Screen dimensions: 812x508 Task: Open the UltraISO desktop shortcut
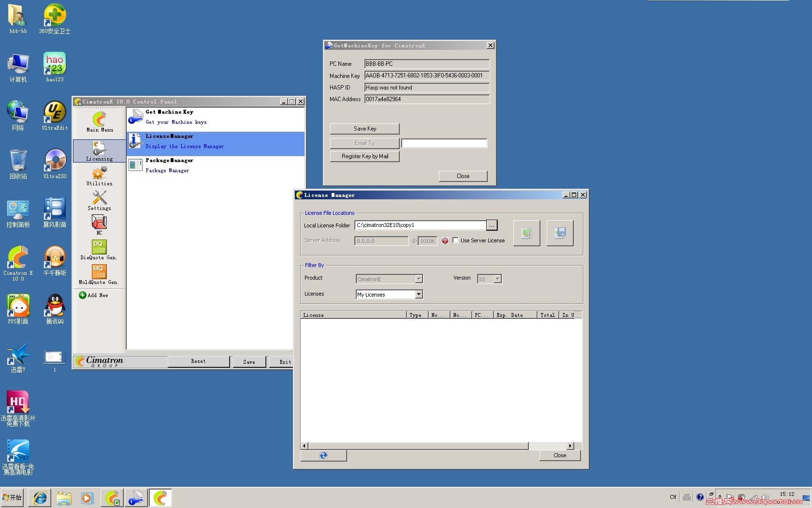point(55,164)
